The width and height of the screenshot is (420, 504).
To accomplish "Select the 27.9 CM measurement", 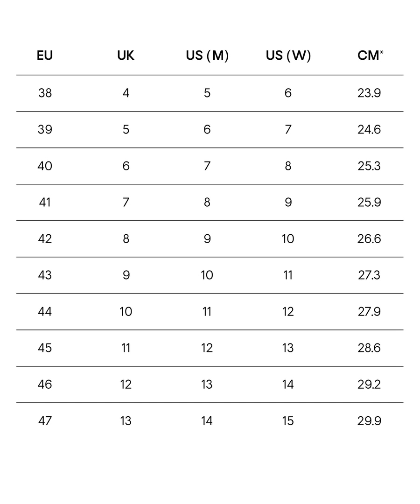I will 369,311.
